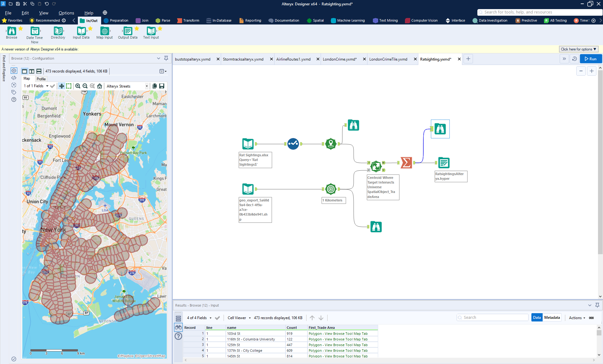
Task: Click the Select tool node on canvas
Action: point(293,144)
